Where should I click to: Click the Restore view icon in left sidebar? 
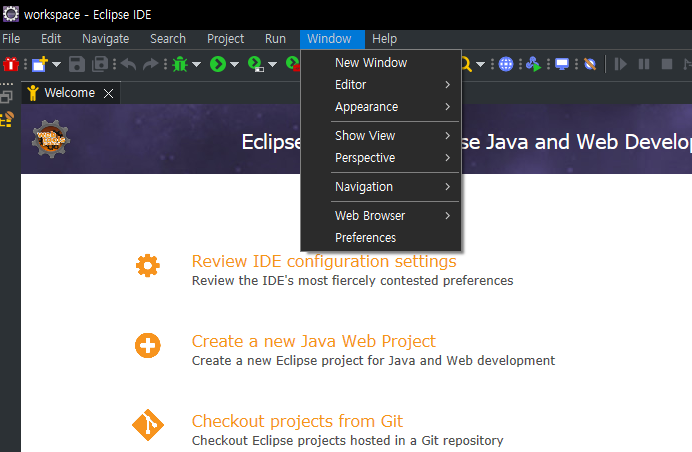coord(7,97)
